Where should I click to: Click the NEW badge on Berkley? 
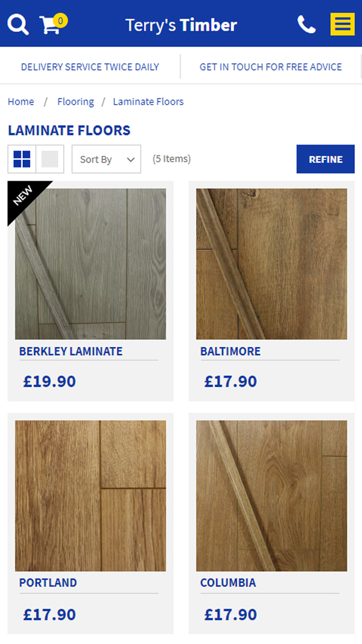click(24, 197)
